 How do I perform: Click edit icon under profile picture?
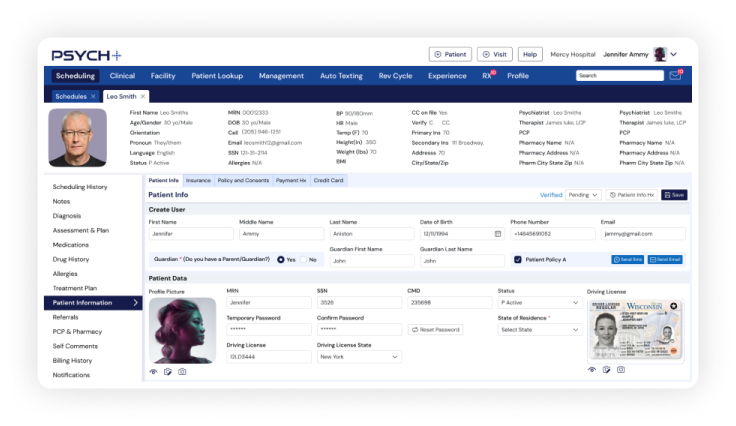[168, 371]
